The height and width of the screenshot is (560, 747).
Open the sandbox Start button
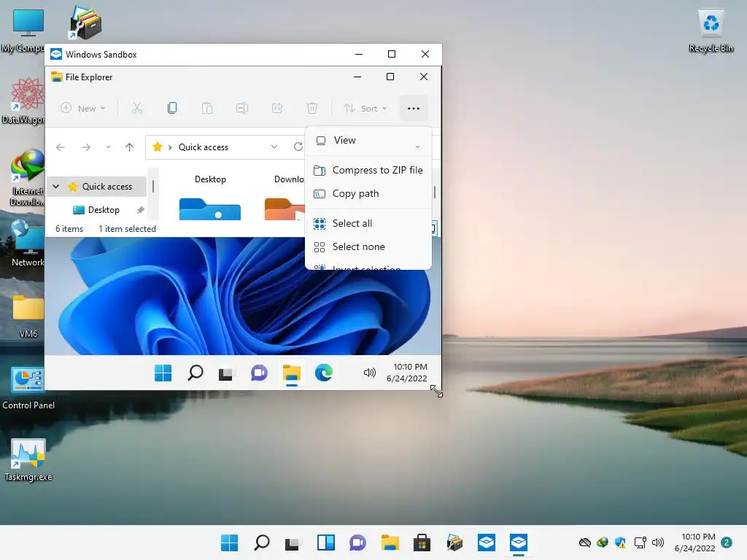163,373
